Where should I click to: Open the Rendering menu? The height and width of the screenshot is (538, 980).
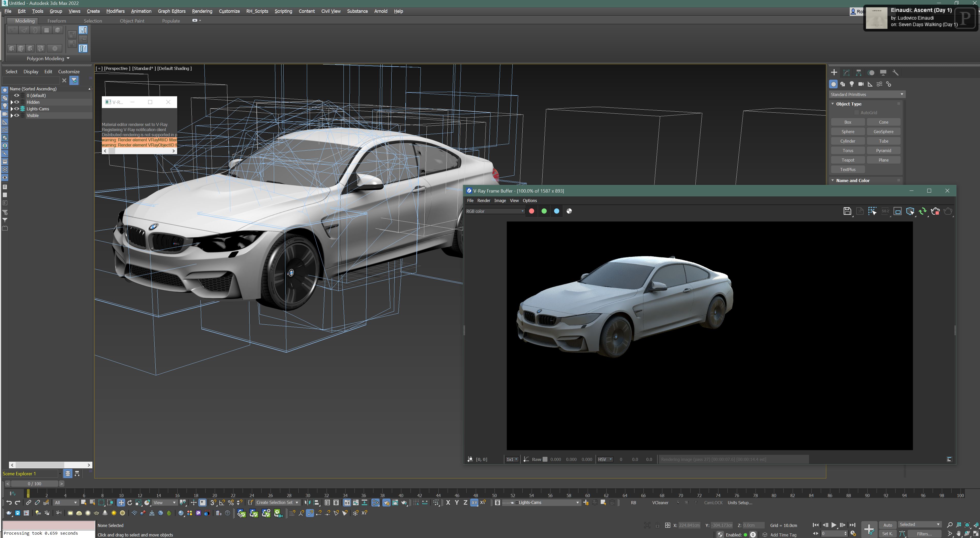[202, 11]
